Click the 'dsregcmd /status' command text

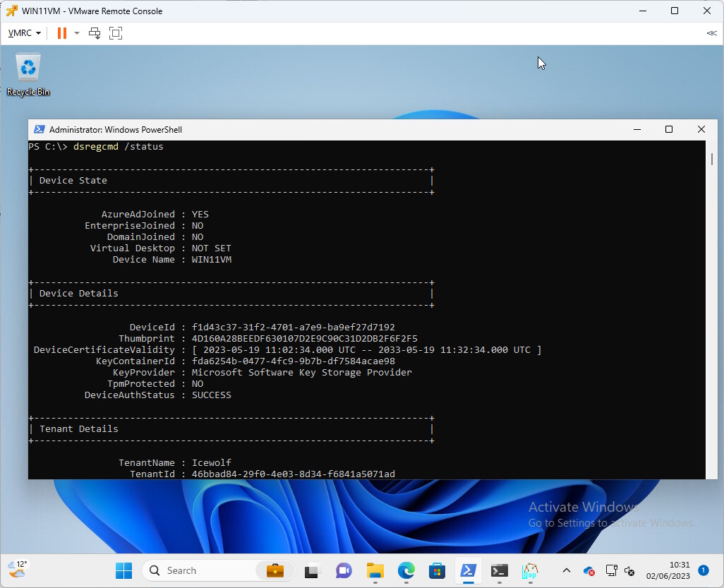pyautogui.click(x=119, y=146)
